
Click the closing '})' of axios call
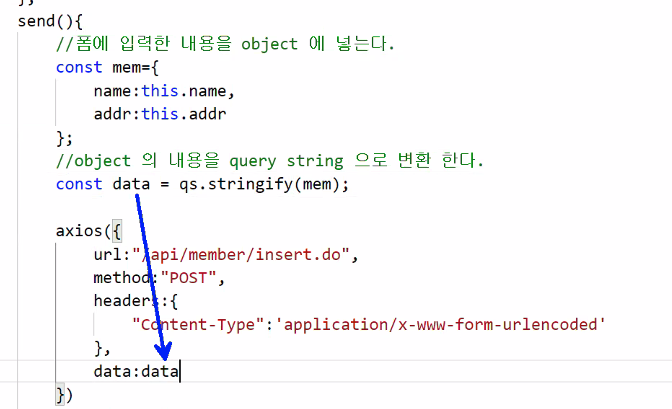pyautogui.click(x=64, y=395)
